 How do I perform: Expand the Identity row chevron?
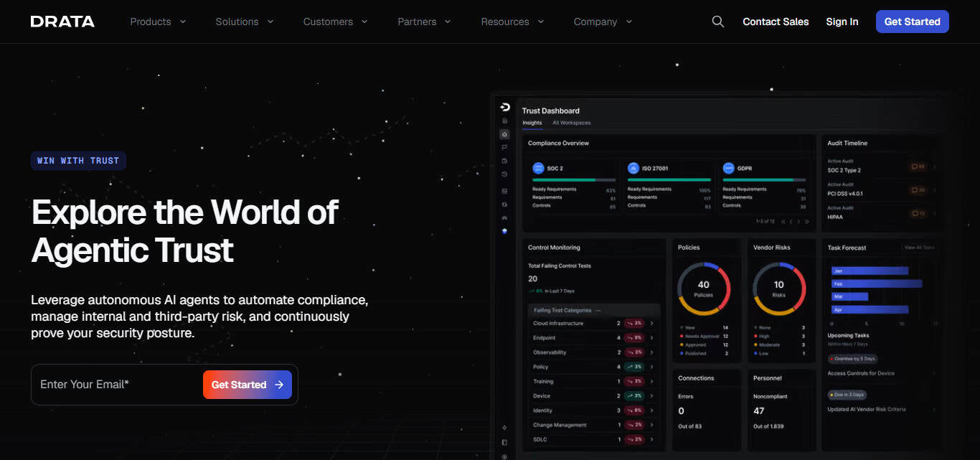[x=651, y=410]
